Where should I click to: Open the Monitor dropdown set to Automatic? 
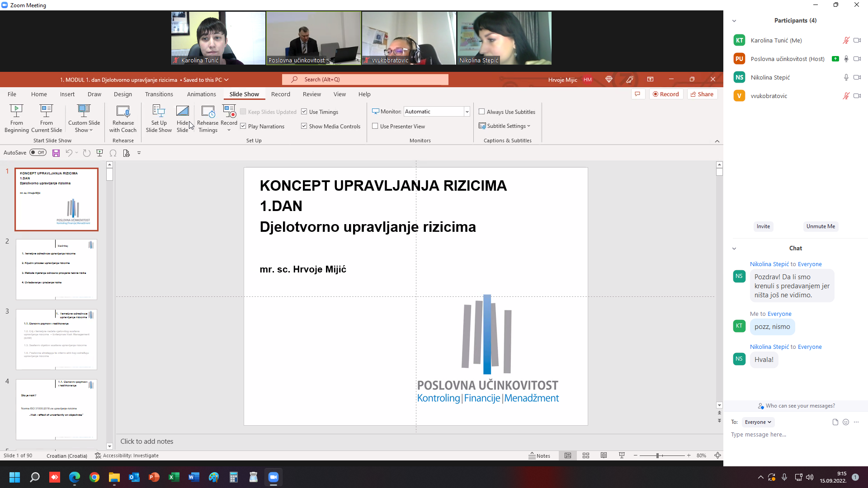click(467, 112)
